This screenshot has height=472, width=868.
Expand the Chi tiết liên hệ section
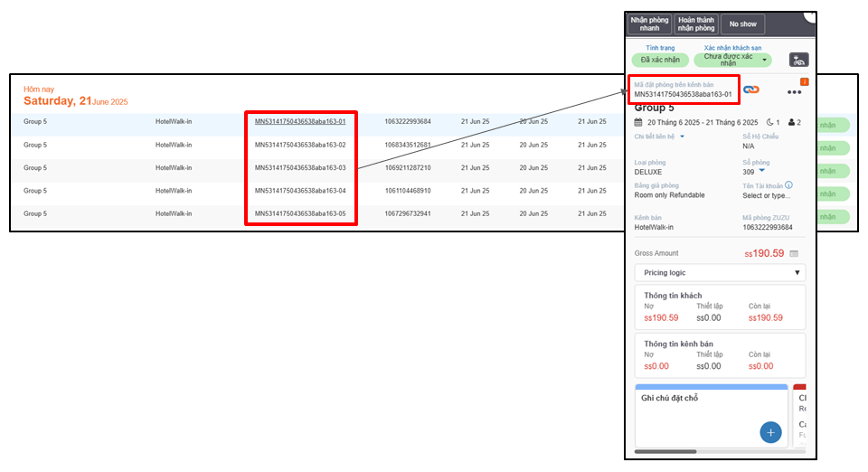click(x=659, y=137)
